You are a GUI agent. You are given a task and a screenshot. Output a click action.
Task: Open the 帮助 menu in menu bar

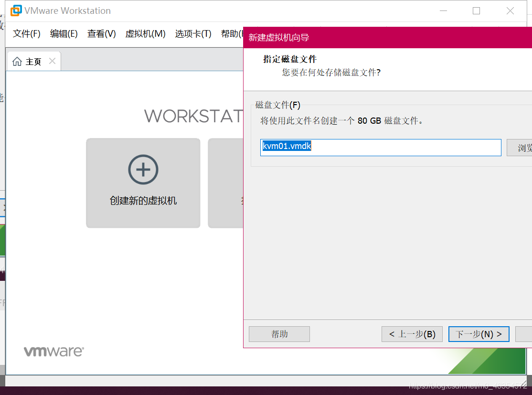[232, 33]
